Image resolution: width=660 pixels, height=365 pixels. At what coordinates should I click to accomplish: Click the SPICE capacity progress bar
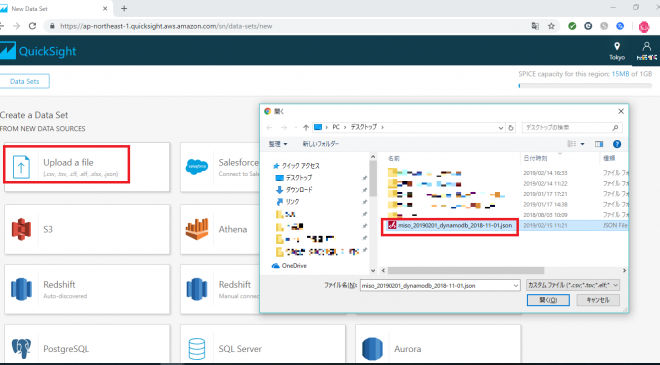tap(585, 85)
